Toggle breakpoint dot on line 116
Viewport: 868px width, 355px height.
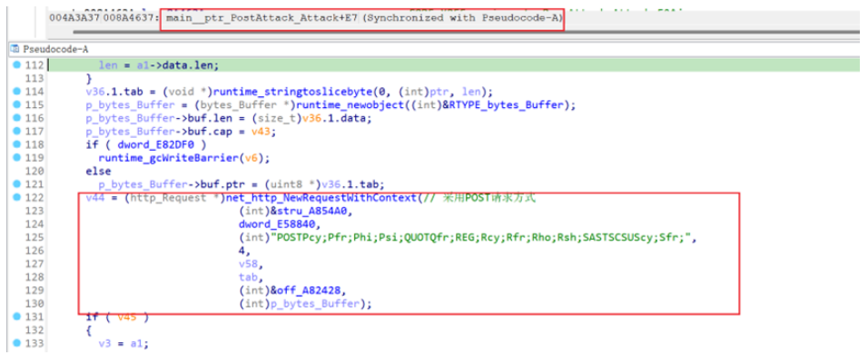pos(16,118)
